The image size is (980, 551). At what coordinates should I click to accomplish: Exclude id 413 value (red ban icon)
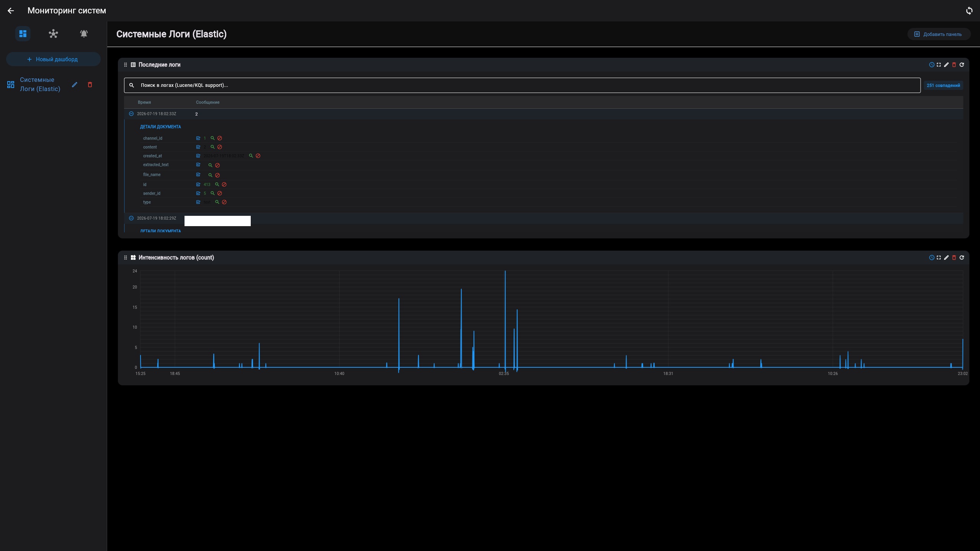point(224,184)
